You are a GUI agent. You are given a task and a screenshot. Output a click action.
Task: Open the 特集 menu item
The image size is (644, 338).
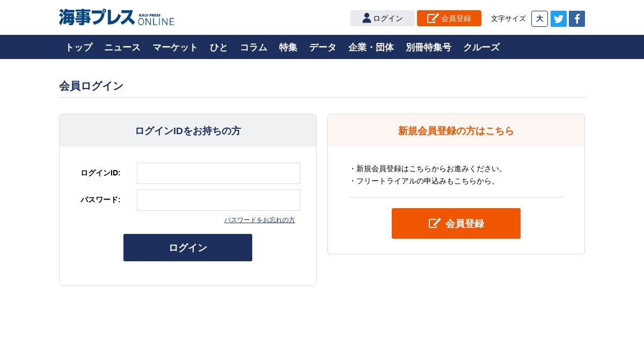288,47
